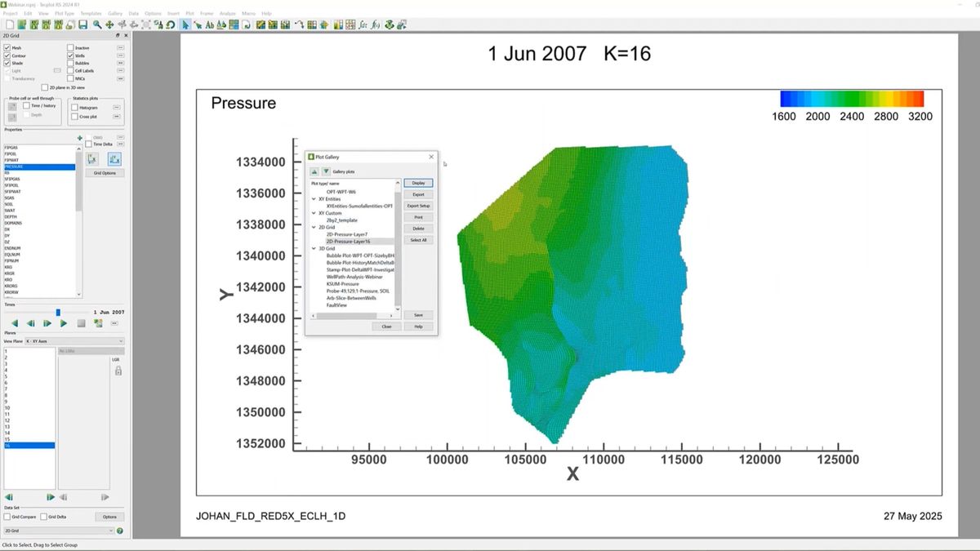Uncheck Wells in the 2D Grid panel
The height and width of the screenshot is (551, 980).
(71, 56)
